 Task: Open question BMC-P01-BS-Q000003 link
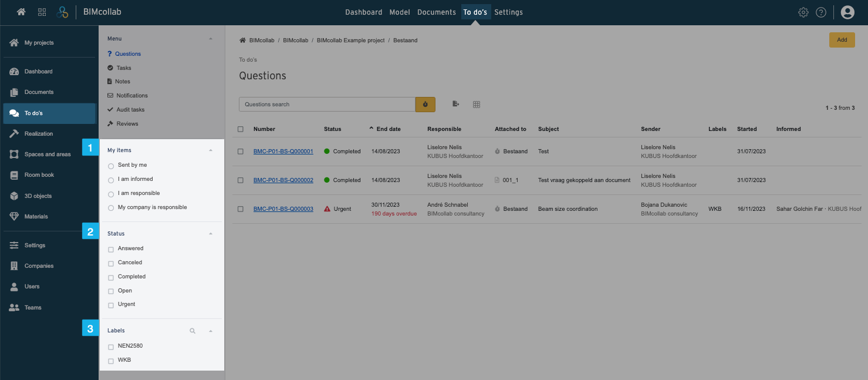point(283,209)
